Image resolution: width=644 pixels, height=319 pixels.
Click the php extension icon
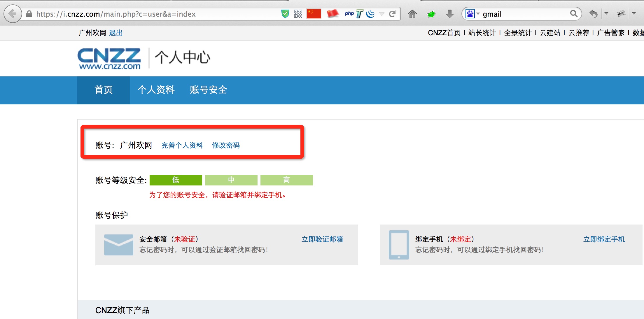(x=349, y=13)
